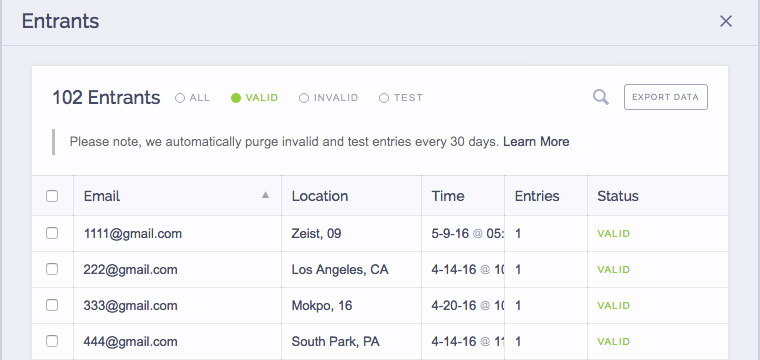The image size is (760, 360).
Task: Sort by the Status column header
Action: click(x=618, y=196)
